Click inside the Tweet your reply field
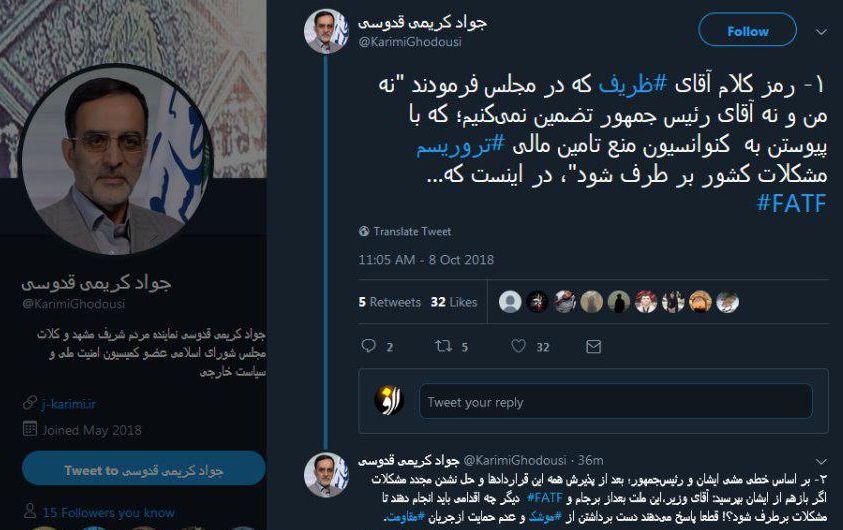Viewport: 843px width, 530px height. click(x=616, y=402)
